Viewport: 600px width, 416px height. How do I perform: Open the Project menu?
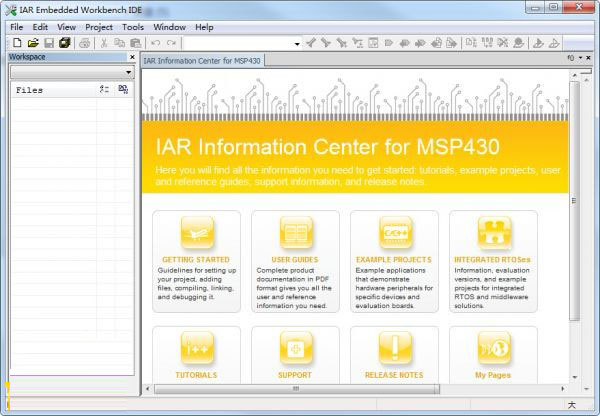(99, 27)
